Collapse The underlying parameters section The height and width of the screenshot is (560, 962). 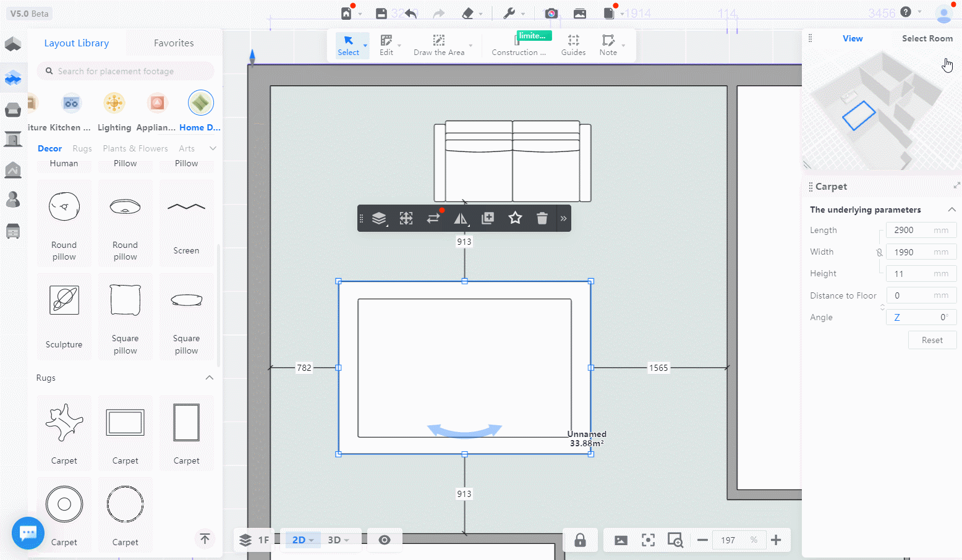[951, 210]
